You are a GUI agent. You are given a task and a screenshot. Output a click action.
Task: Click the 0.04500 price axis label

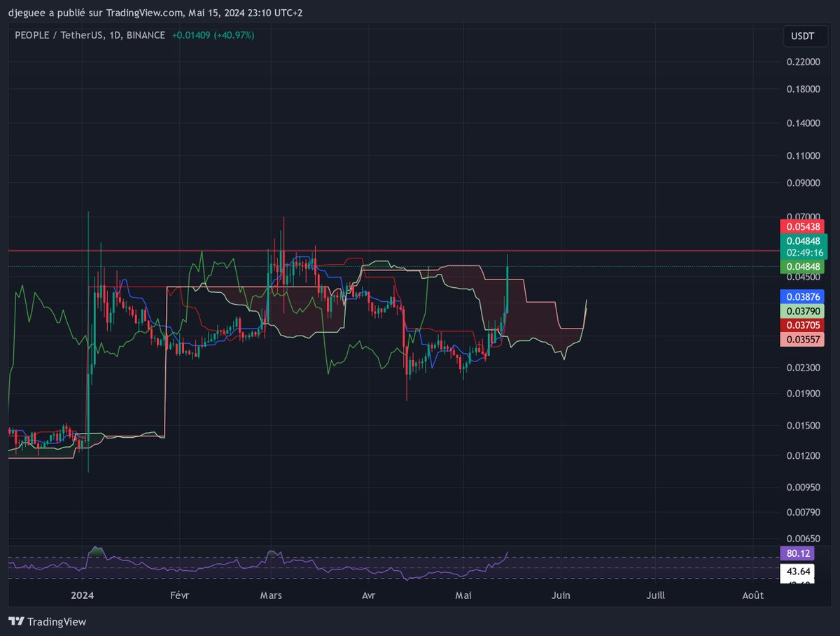point(803,277)
